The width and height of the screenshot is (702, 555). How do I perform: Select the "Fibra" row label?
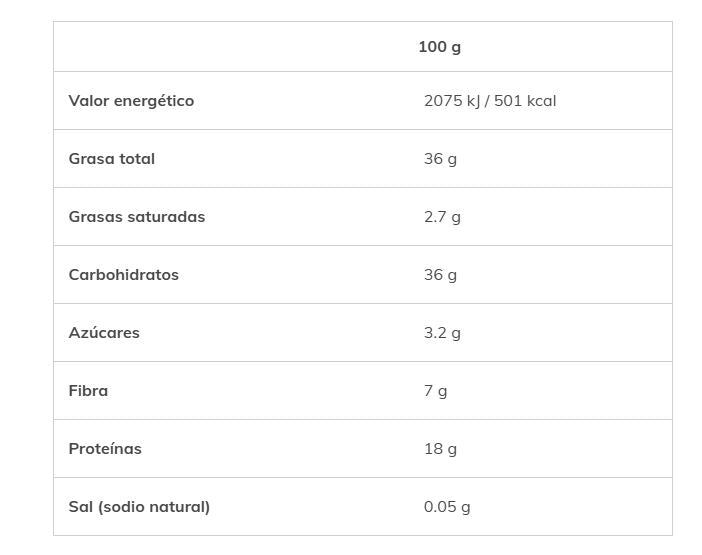click(x=88, y=391)
